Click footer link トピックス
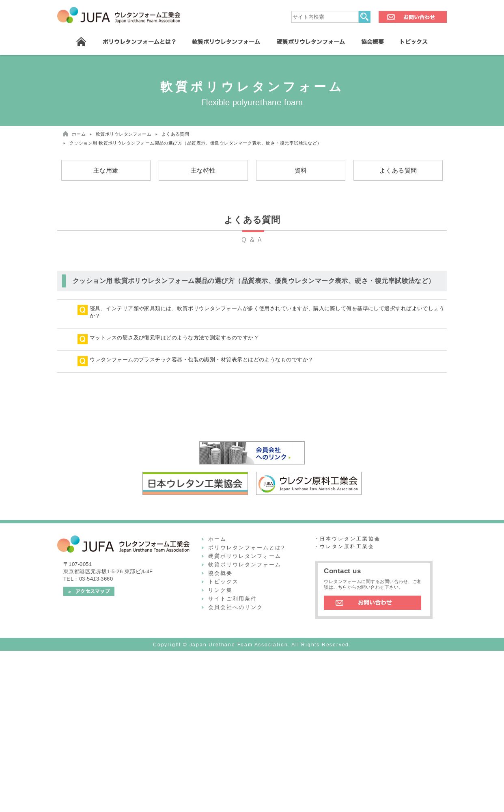Image resolution: width=504 pixels, height=812 pixels. pos(223,582)
